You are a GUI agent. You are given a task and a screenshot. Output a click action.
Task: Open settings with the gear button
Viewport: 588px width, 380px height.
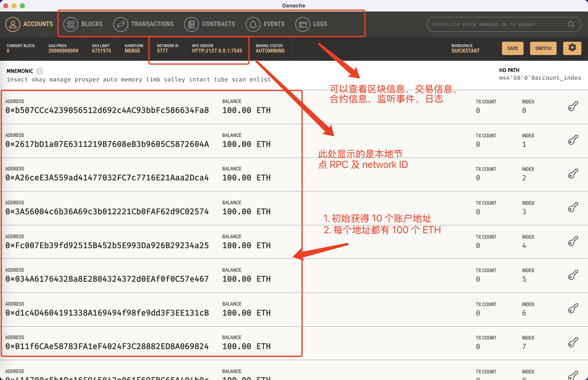(x=572, y=48)
